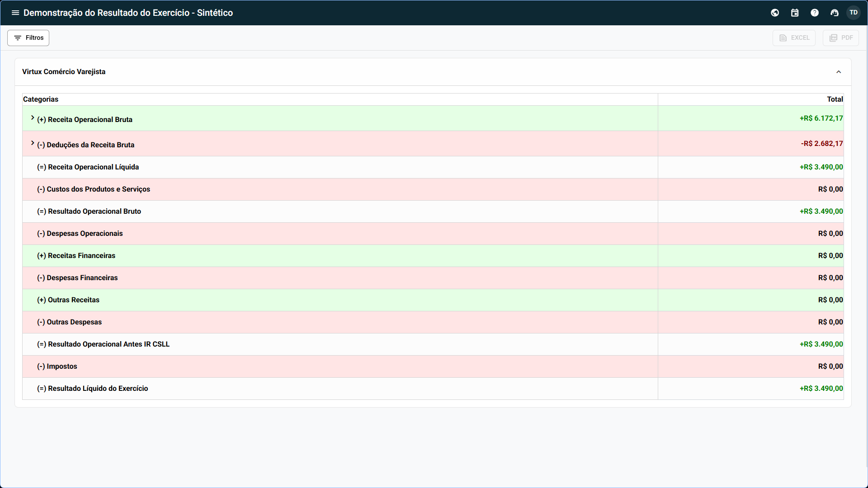
Task: Export report with the PDF button
Action: 840,38
